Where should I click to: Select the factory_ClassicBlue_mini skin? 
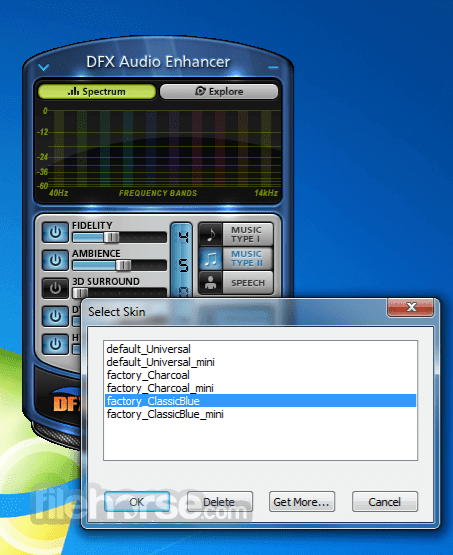click(260, 414)
